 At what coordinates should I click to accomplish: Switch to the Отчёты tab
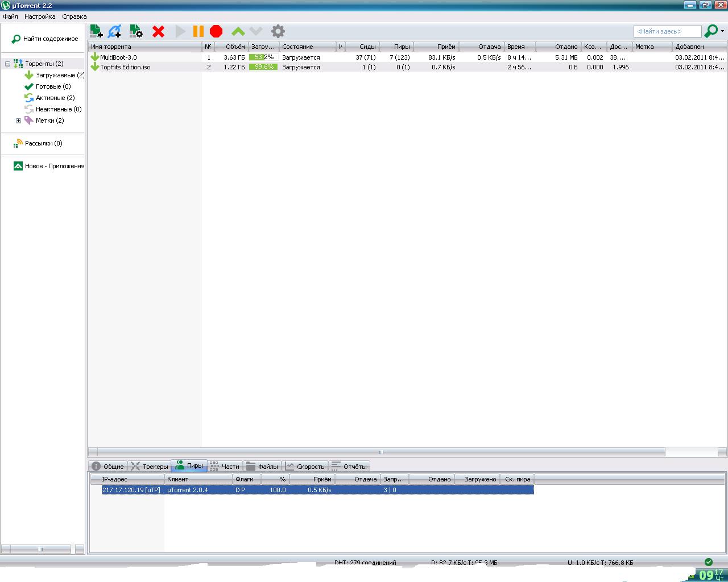[349, 466]
